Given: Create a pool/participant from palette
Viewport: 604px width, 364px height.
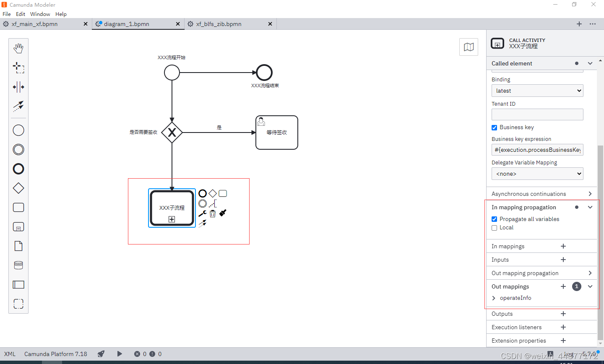Looking at the screenshot, I should pos(18,285).
